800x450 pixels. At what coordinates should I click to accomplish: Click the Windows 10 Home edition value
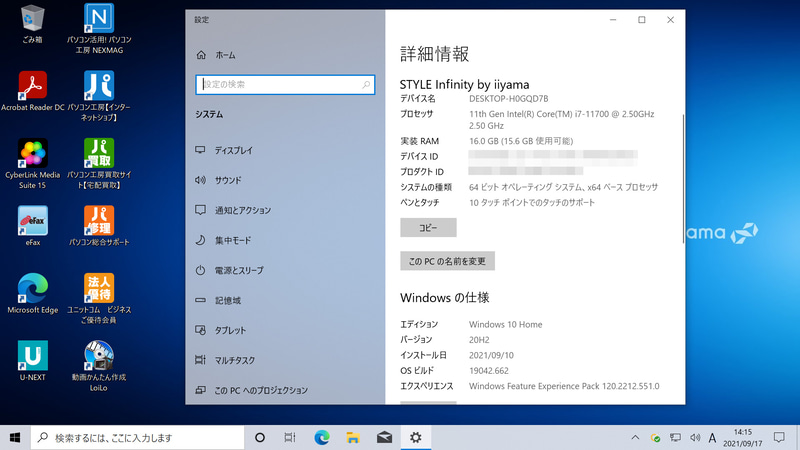click(506, 324)
